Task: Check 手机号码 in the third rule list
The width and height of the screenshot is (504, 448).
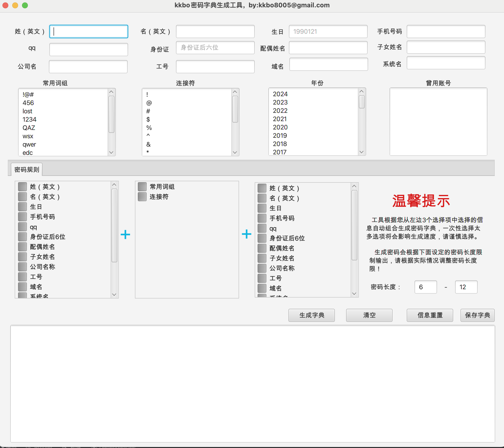Action: (262, 218)
